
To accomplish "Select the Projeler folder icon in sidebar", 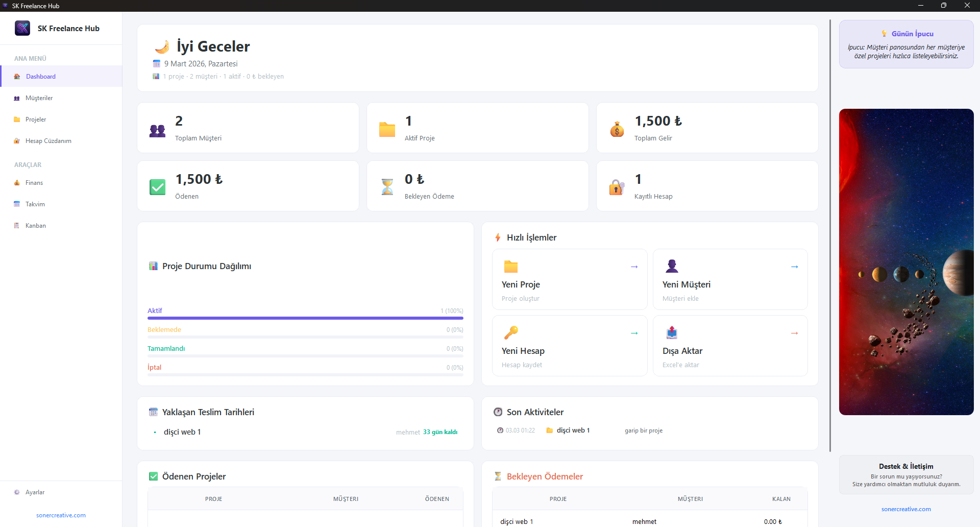I will click(x=17, y=119).
